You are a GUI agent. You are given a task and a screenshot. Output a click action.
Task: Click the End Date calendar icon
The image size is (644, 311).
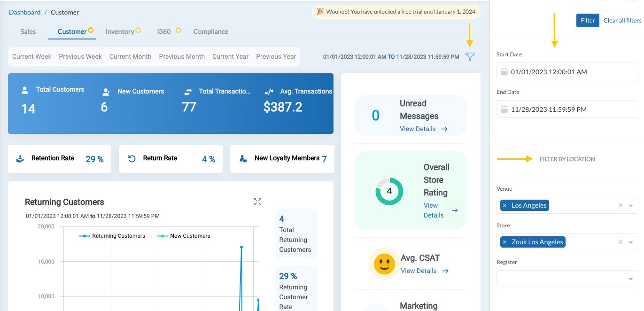pyautogui.click(x=504, y=109)
